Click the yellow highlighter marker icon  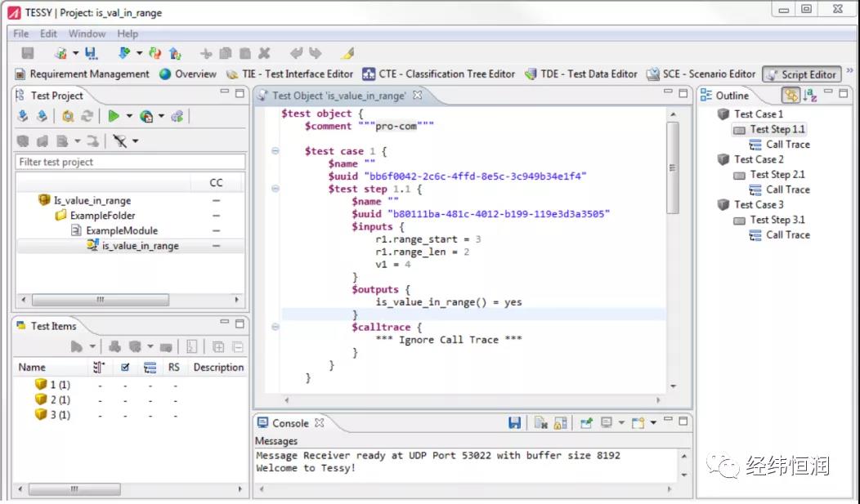347,53
